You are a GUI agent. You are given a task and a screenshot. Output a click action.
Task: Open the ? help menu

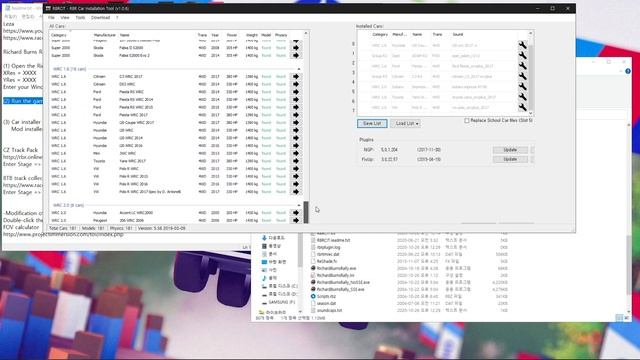(x=117, y=18)
